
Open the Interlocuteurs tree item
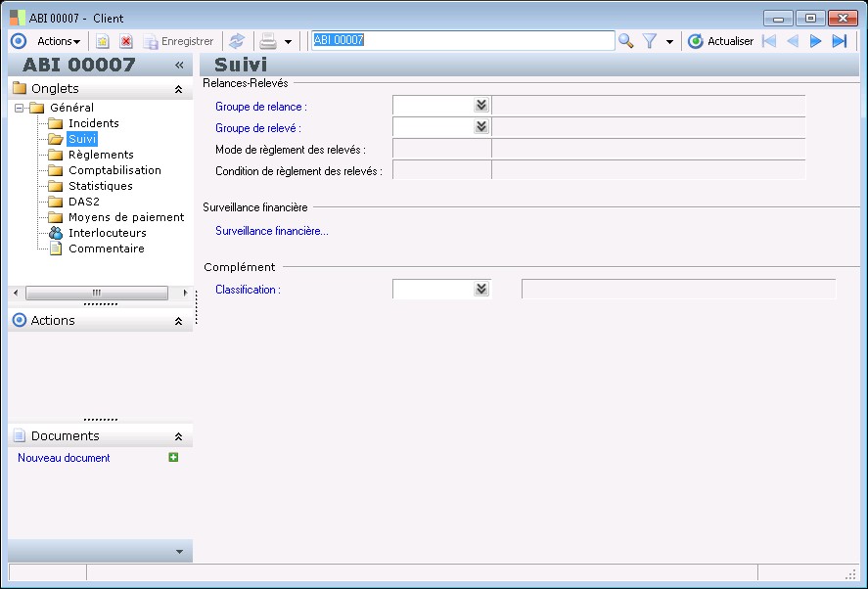108,233
